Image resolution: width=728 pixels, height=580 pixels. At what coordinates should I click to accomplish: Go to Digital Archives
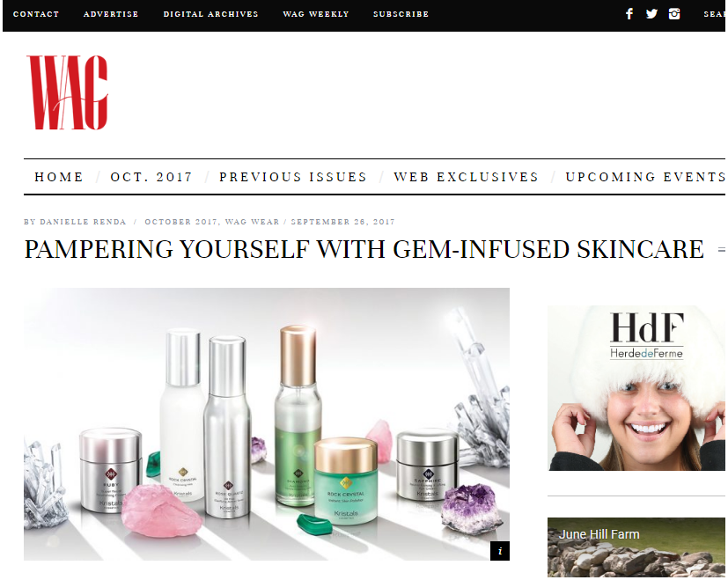(x=210, y=14)
